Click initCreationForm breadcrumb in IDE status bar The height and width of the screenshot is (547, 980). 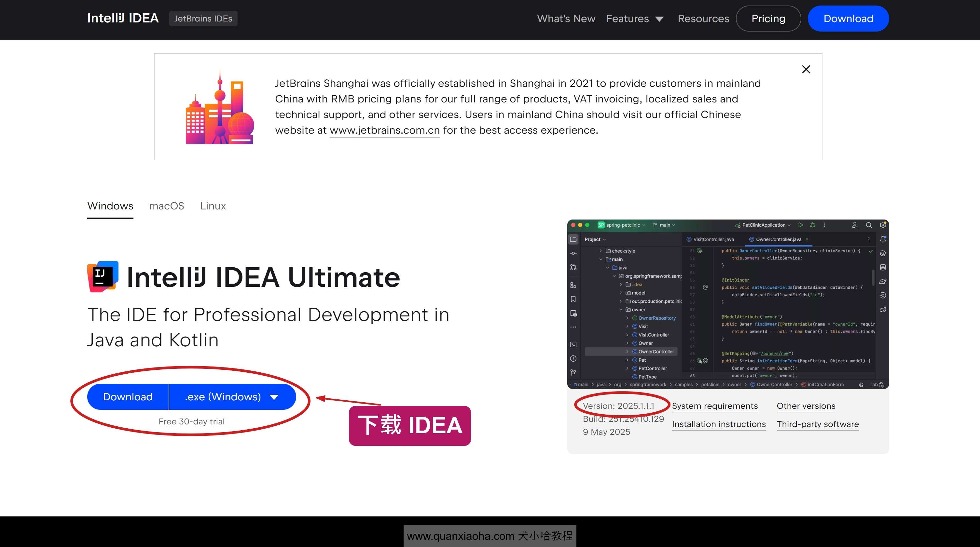click(x=822, y=384)
